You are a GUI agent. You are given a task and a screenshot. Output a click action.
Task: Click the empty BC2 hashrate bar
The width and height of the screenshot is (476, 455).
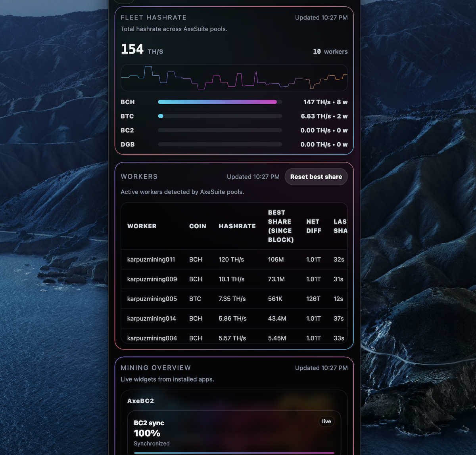pyautogui.click(x=220, y=130)
